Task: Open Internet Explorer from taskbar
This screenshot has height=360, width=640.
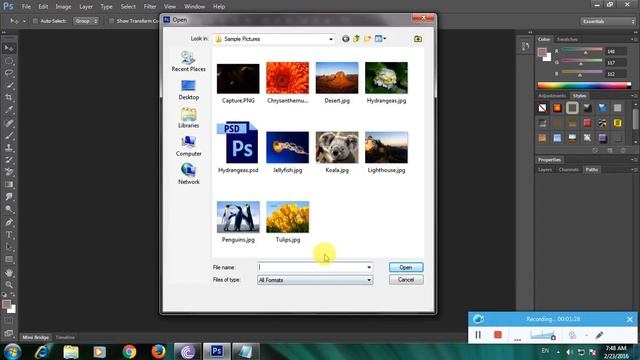Action: 42,351
